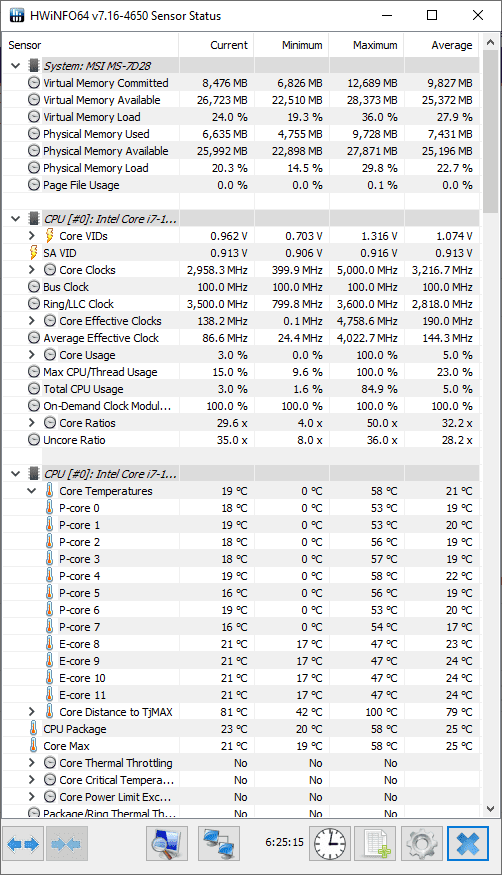The width and height of the screenshot is (502, 875).
Task: Expand the Core Clocks row
Action: click(x=32, y=270)
